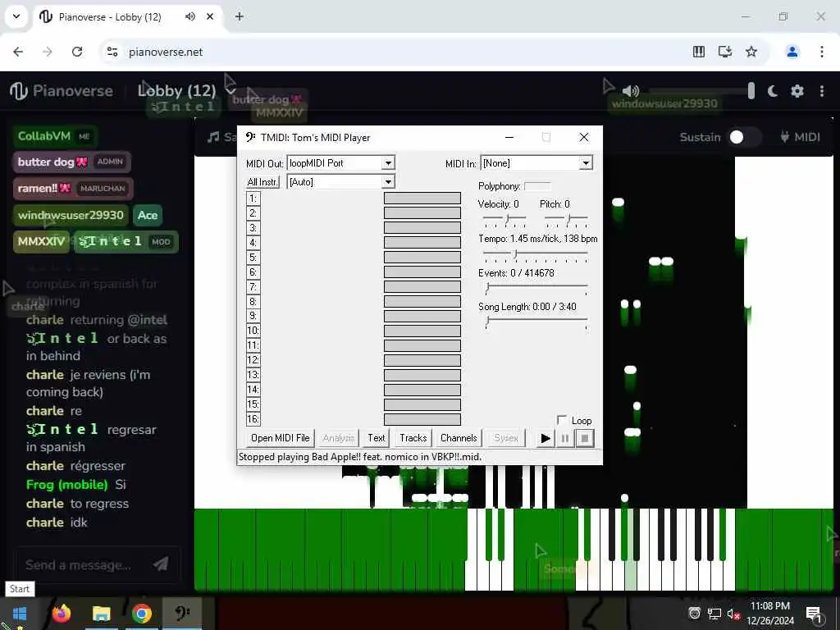Viewport: 840px width, 630px height.
Task: Click the Pitch slider
Action: 566,218
